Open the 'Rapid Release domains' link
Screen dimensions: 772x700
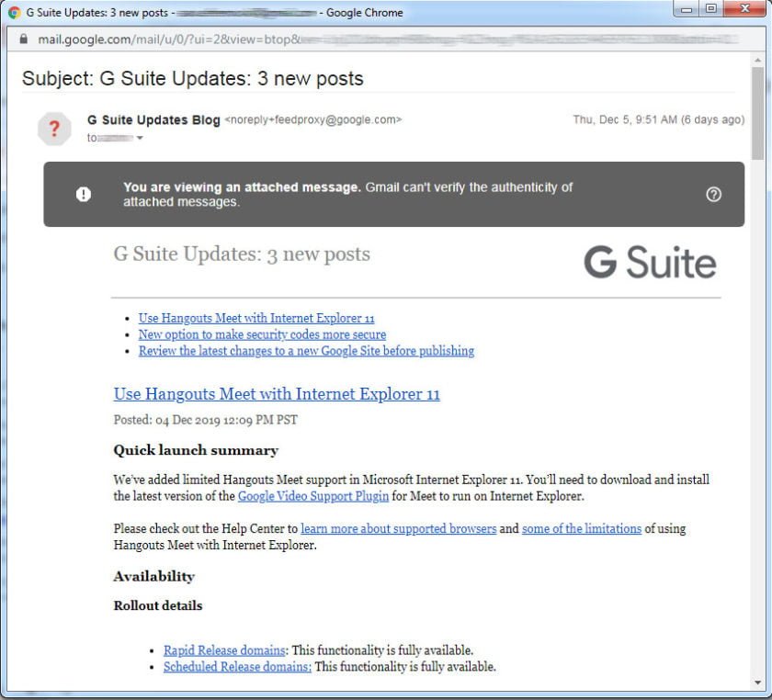coord(224,650)
